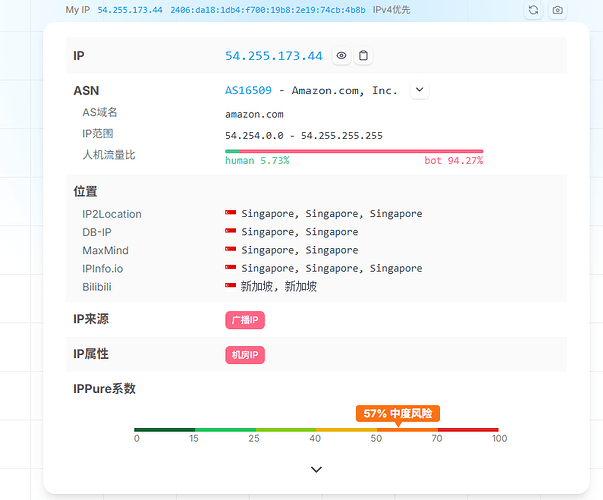Expand the ASN details dropdown chevron
The height and width of the screenshot is (500, 603).
pyautogui.click(x=420, y=90)
